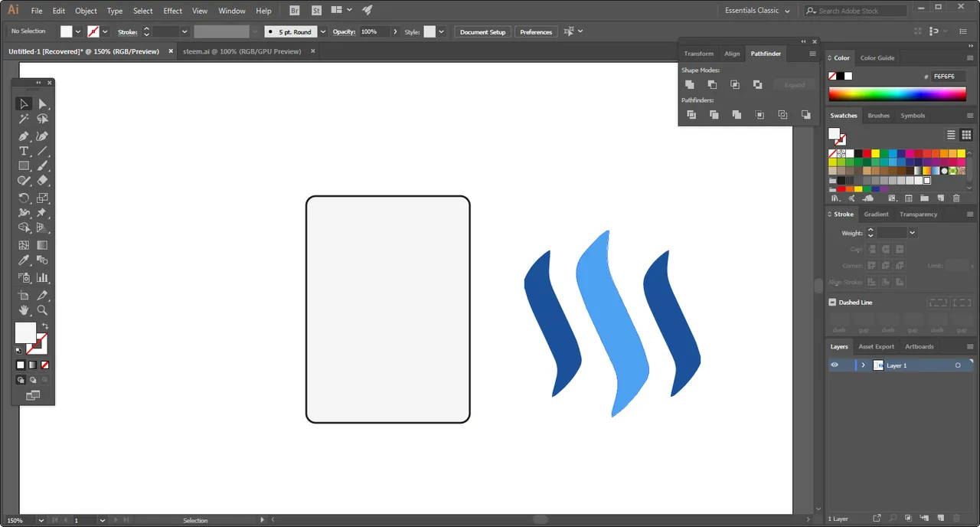Pick the Magic Wand tool
The image size is (980, 527).
pyautogui.click(x=24, y=119)
